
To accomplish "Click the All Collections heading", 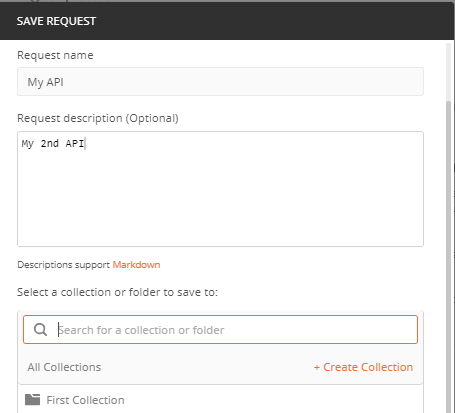I will click(x=64, y=367).
